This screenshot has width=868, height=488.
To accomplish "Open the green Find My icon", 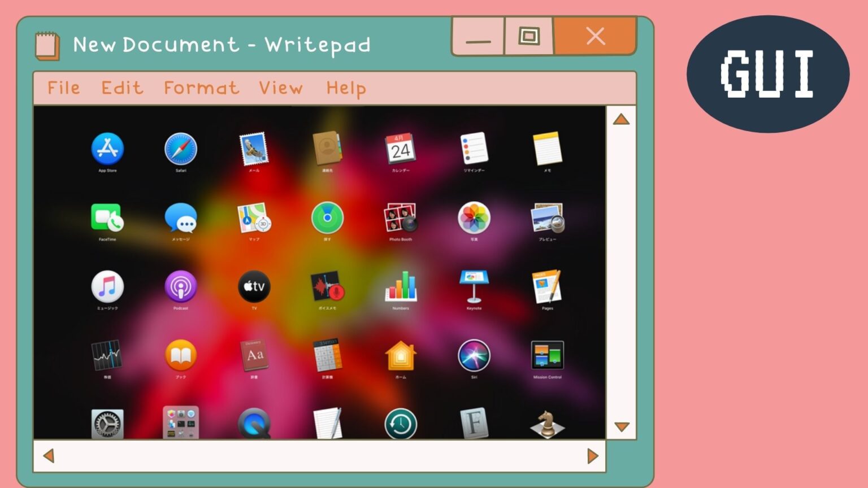I will coord(327,217).
